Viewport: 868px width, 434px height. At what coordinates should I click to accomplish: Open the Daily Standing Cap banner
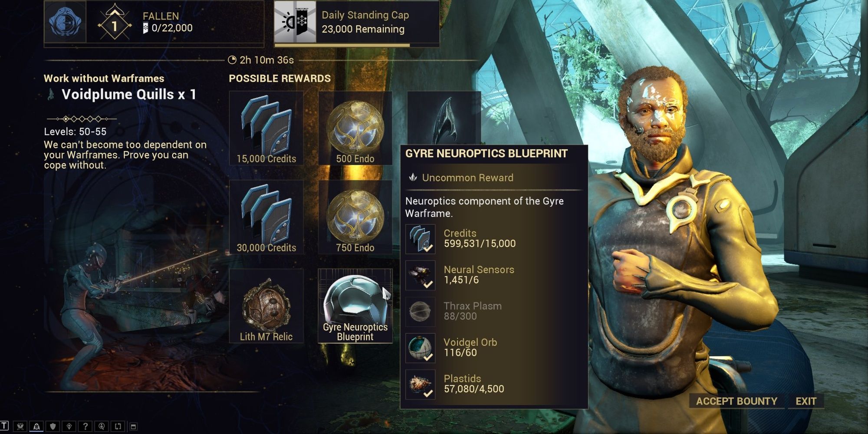click(356, 22)
